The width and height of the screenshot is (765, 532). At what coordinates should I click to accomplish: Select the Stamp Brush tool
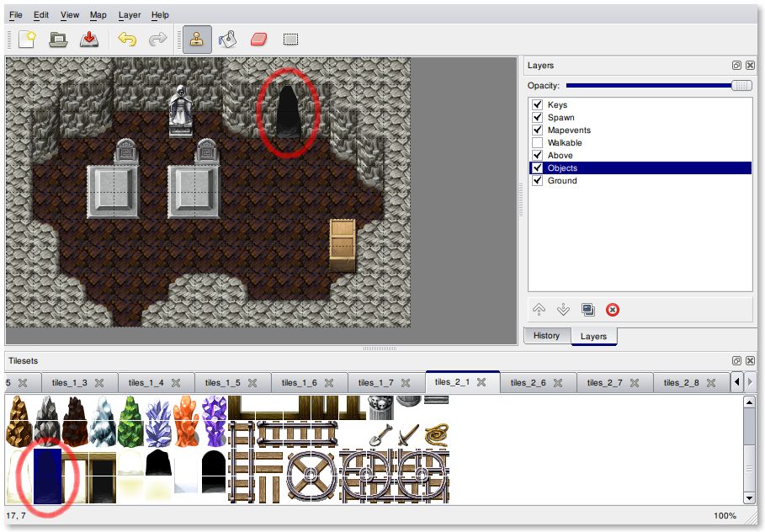[x=197, y=39]
